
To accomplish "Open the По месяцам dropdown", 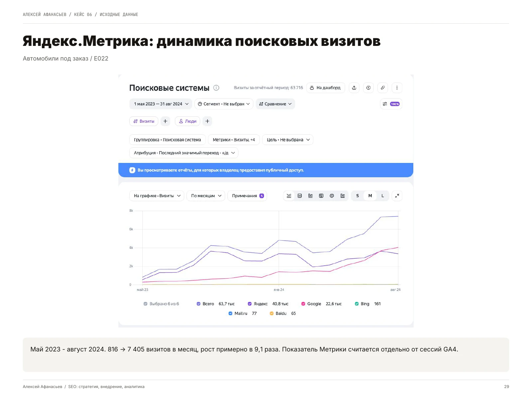I will (x=206, y=196).
